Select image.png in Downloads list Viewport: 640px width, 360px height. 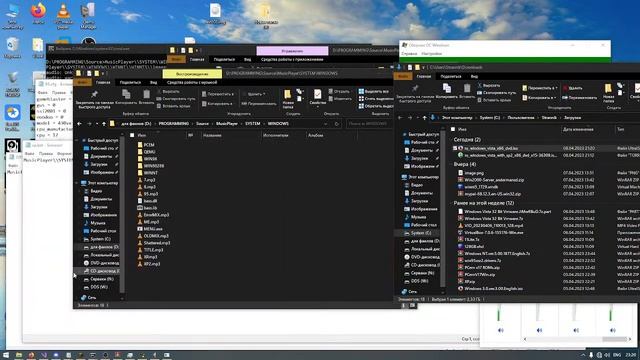pos(471,173)
